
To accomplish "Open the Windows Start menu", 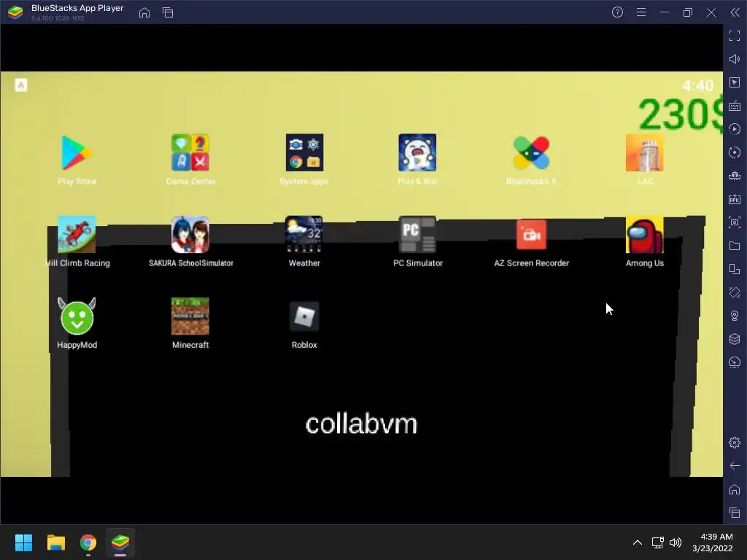I will click(x=23, y=542).
